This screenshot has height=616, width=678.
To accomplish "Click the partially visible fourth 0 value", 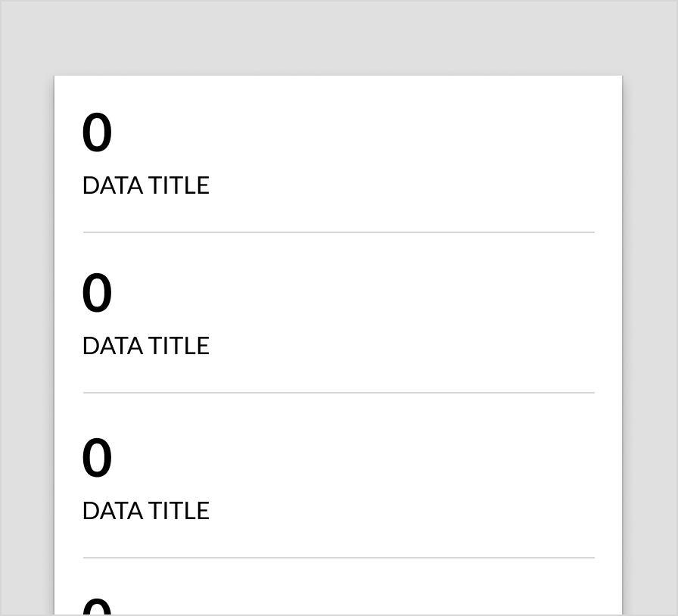I will tap(97, 607).
